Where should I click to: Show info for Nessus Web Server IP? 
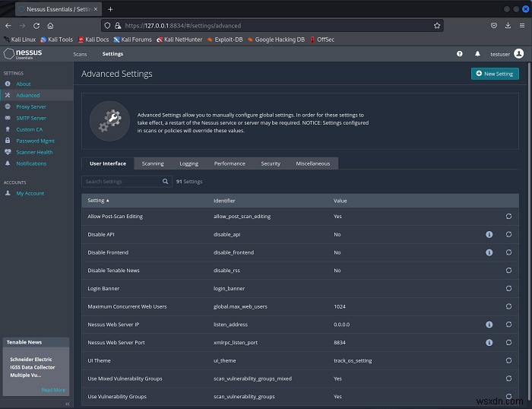(489, 325)
